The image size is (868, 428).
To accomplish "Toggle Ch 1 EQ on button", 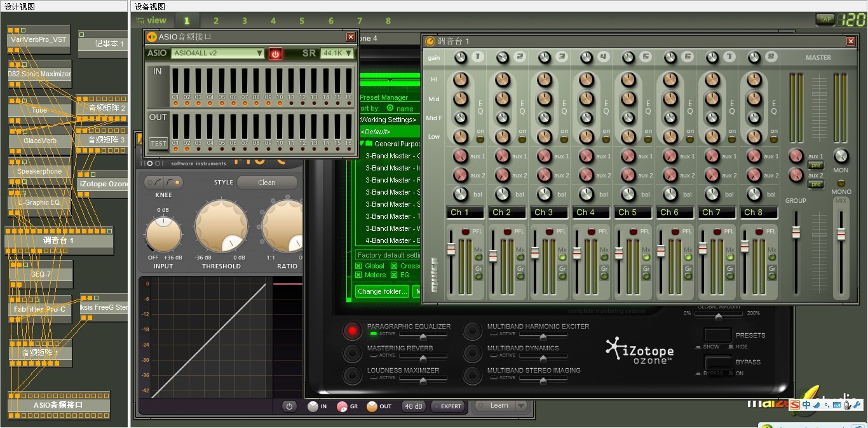I will tap(480, 139).
